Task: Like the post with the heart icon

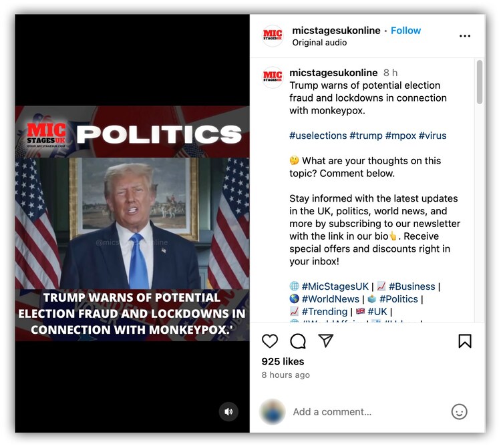Action: (x=270, y=341)
